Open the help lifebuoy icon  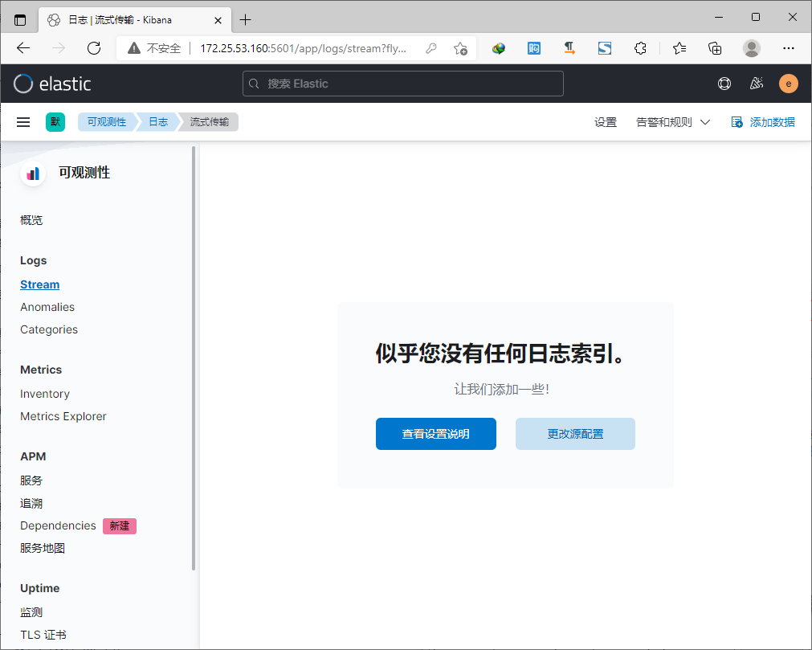pos(724,84)
